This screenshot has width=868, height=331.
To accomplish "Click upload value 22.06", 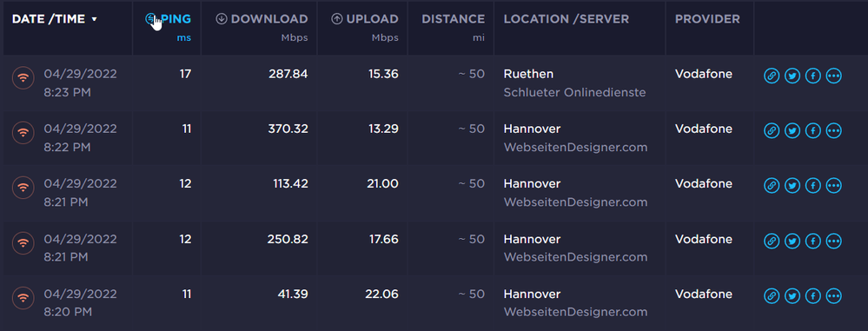I will pyautogui.click(x=382, y=294).
